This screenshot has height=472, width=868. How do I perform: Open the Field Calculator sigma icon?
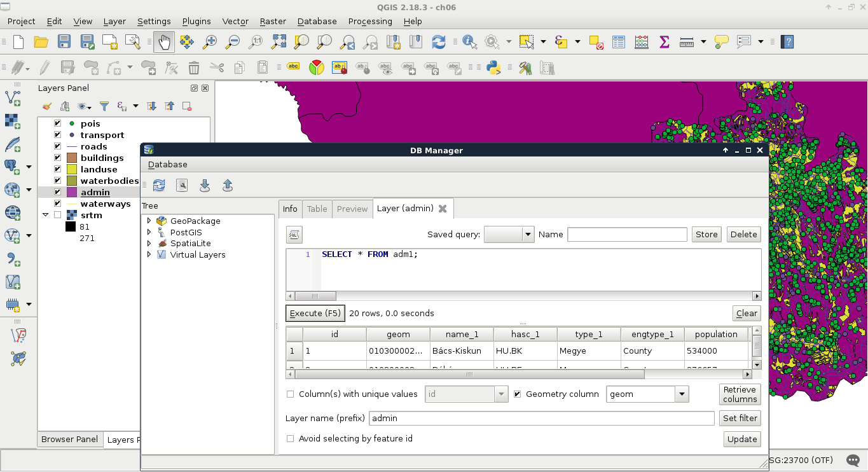[665, 42]
